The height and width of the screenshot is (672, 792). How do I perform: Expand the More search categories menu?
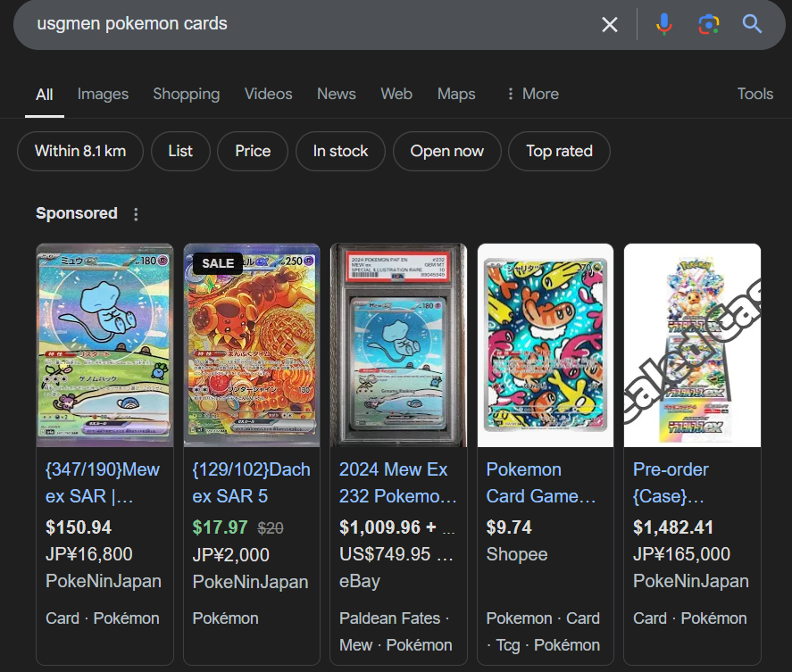[x=533, y=94]
